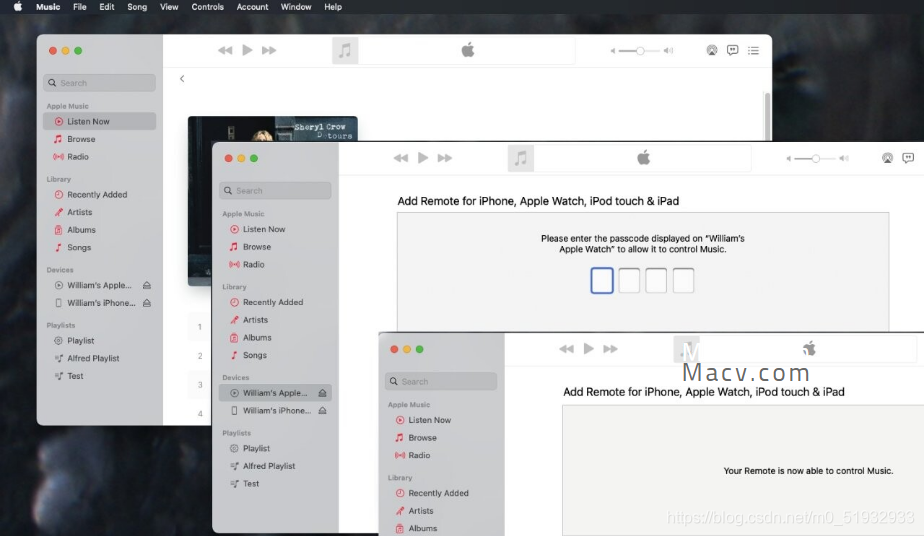
Task: Eject William's Apple device in back window
Action: tap(147, 285)
